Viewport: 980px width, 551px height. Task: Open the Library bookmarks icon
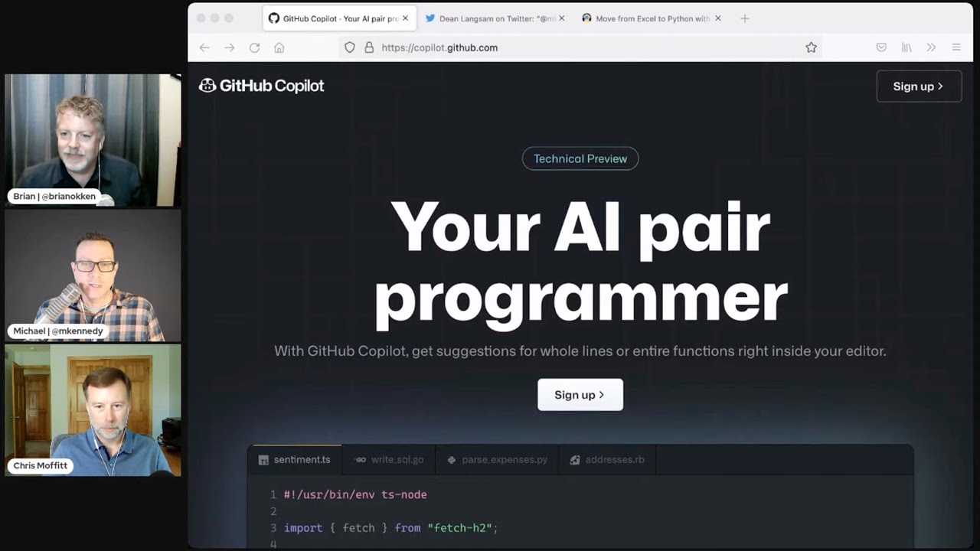pyautogui.click(x=906, y=47)
